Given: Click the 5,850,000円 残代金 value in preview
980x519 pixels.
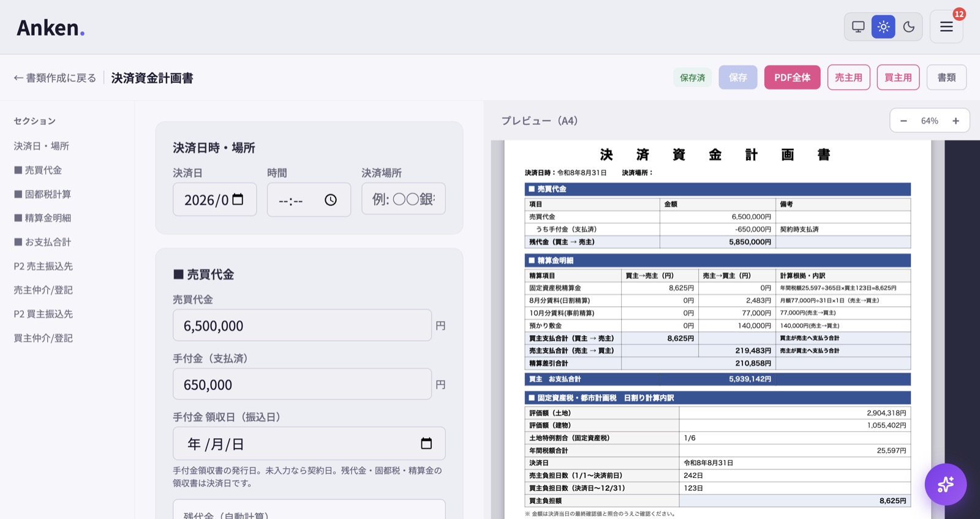Looking at the screenshot, I should pos(750,242).
